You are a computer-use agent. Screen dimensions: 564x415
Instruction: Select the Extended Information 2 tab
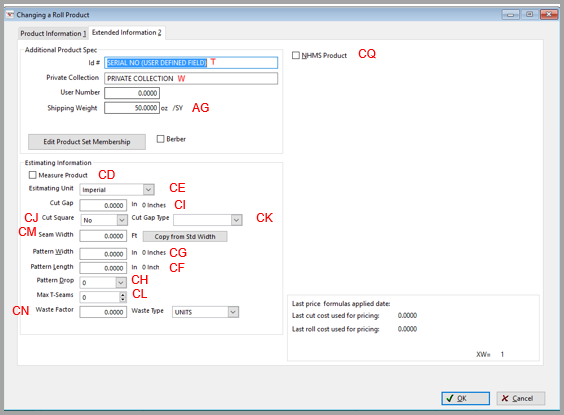[127, 32]
